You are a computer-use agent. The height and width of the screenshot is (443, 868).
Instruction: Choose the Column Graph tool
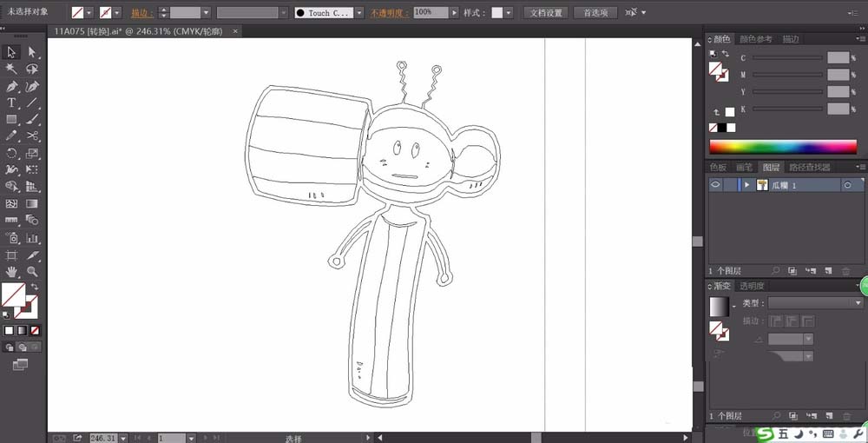[x=32, y=238]
